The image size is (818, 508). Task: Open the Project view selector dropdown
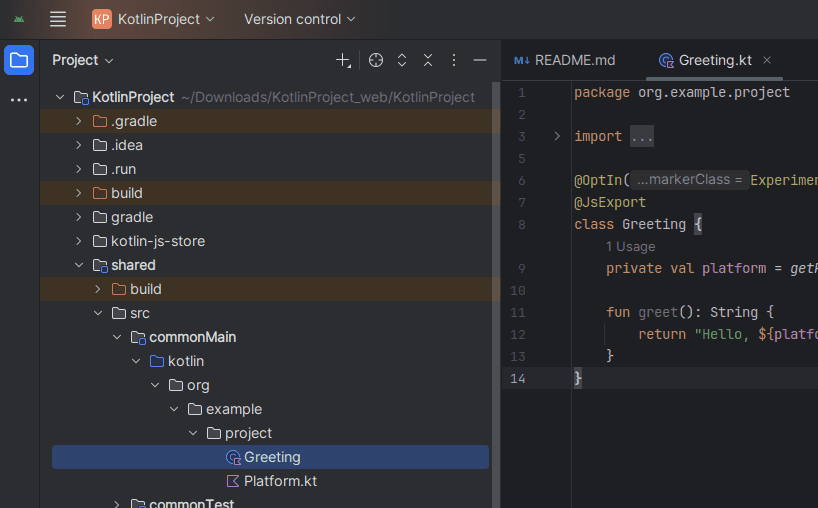pyautogui.click(x=83, y=60)
